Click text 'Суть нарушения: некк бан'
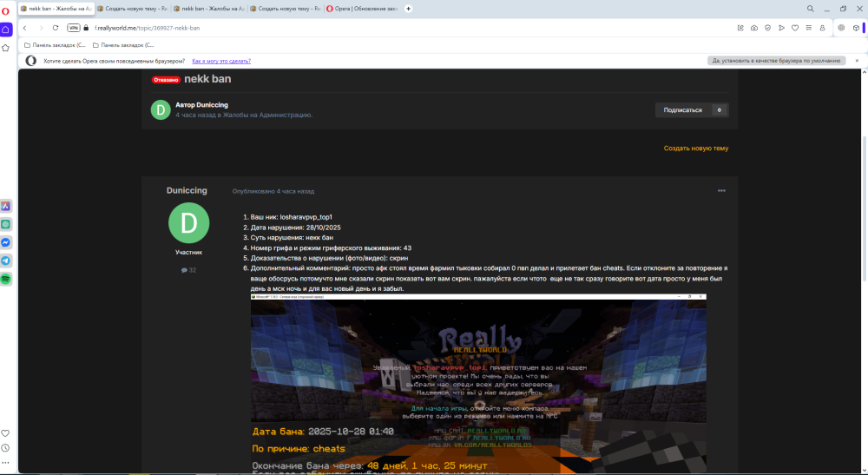 coord(292,238)
